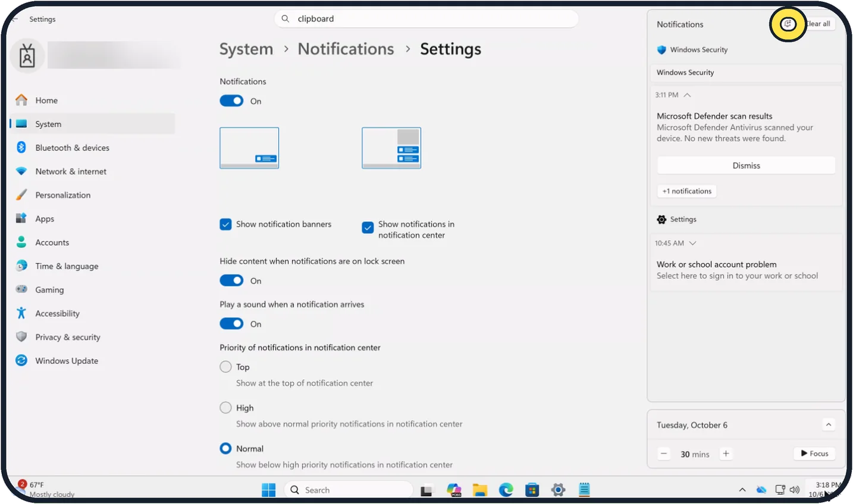Screen dimensions: 853x504
Task: Go back to Notifications breadcrumb
Action: [346, 49]
